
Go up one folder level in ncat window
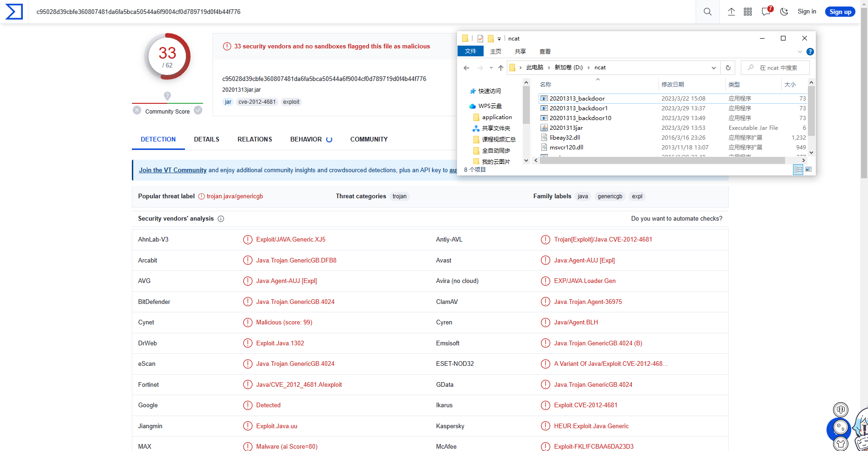click(x=501, y=68)
